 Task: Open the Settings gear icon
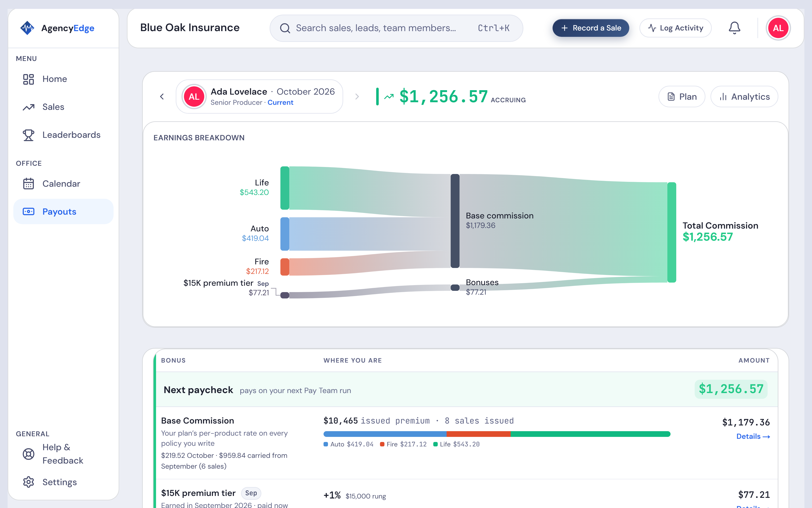(x=29, y=482)
